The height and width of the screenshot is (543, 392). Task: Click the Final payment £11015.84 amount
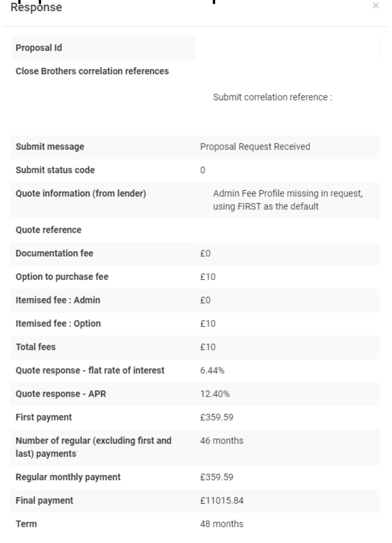click(222, 501)
